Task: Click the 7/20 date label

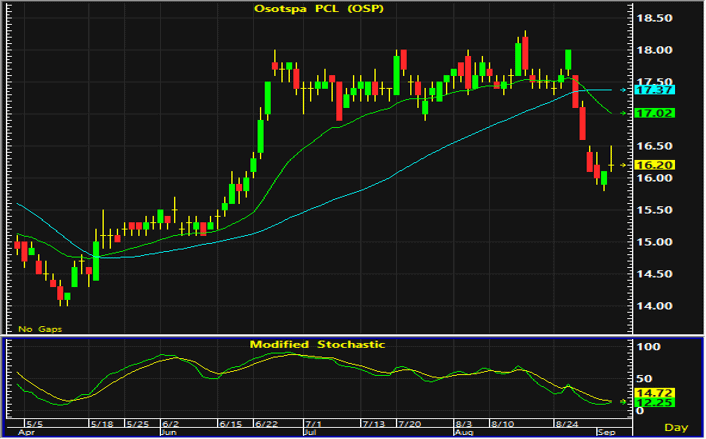Action: point(410,424)
